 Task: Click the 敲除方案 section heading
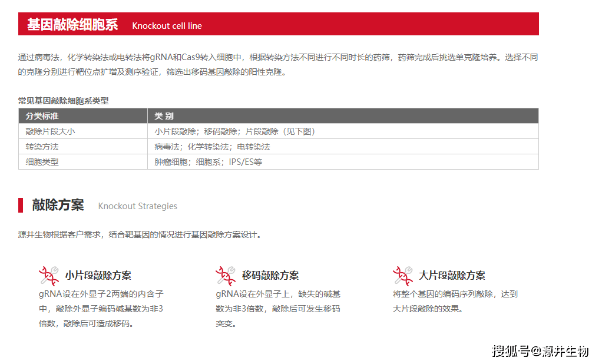tap(58, 205)
